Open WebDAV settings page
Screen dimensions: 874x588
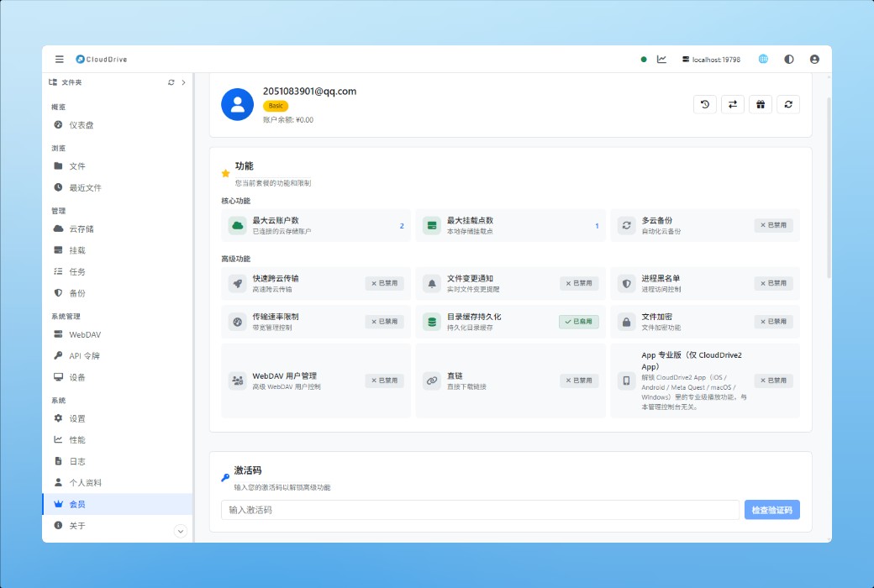(118, 334)
